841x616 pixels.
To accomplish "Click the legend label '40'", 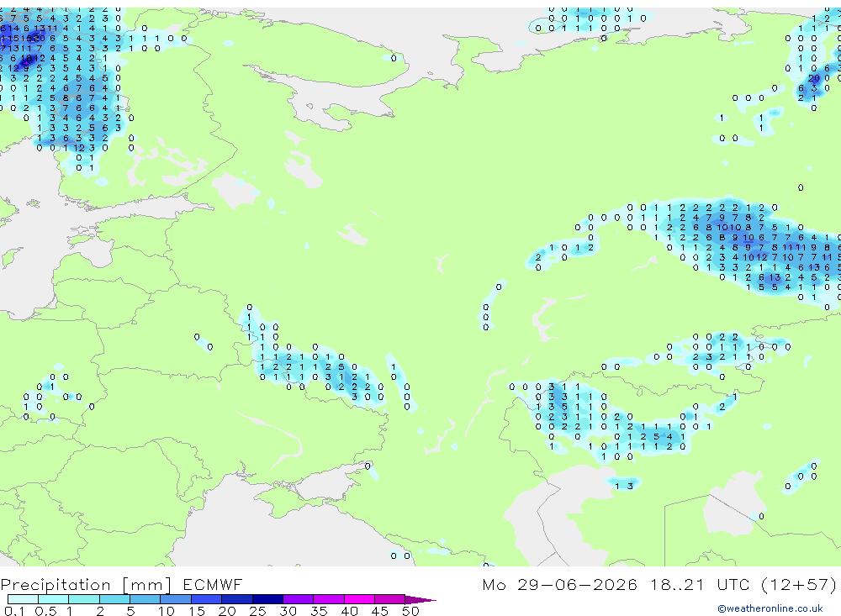I will coord(349,611).
